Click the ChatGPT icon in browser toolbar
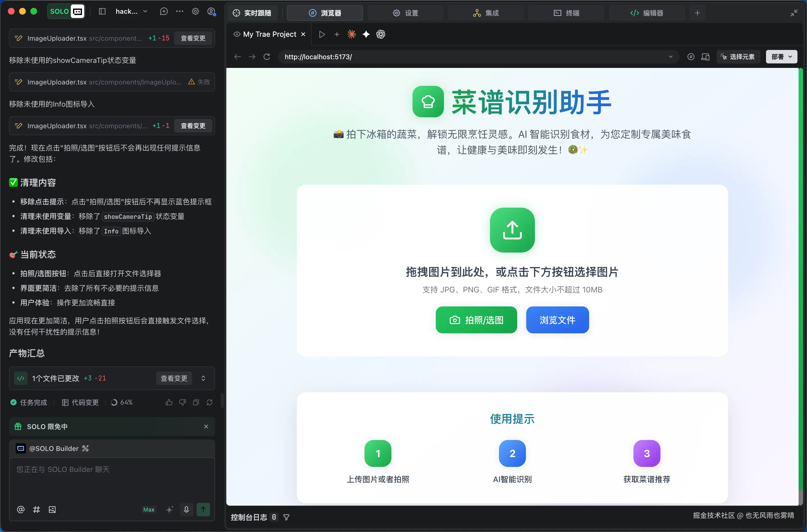 pyautogui.click(x=380, y=34)
